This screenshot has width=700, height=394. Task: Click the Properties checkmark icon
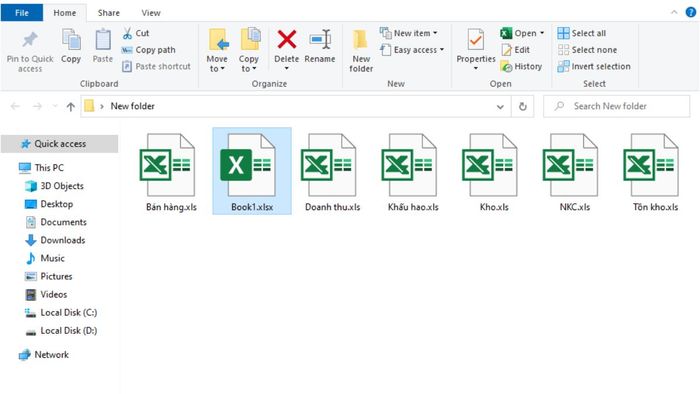[x=475, y=40]
